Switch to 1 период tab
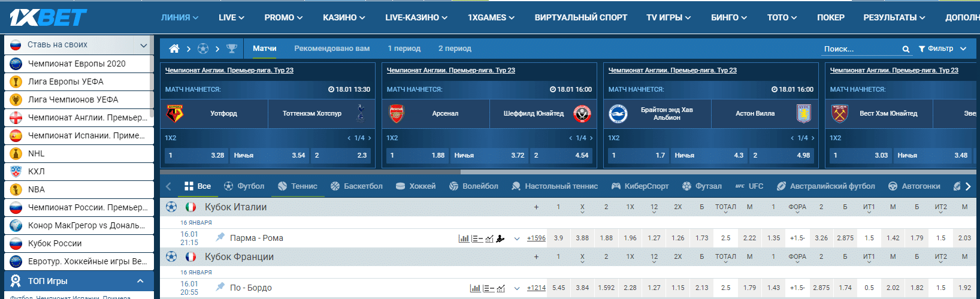Image resolution: width=980 pixels, height=299 pixels. point(404,49)
